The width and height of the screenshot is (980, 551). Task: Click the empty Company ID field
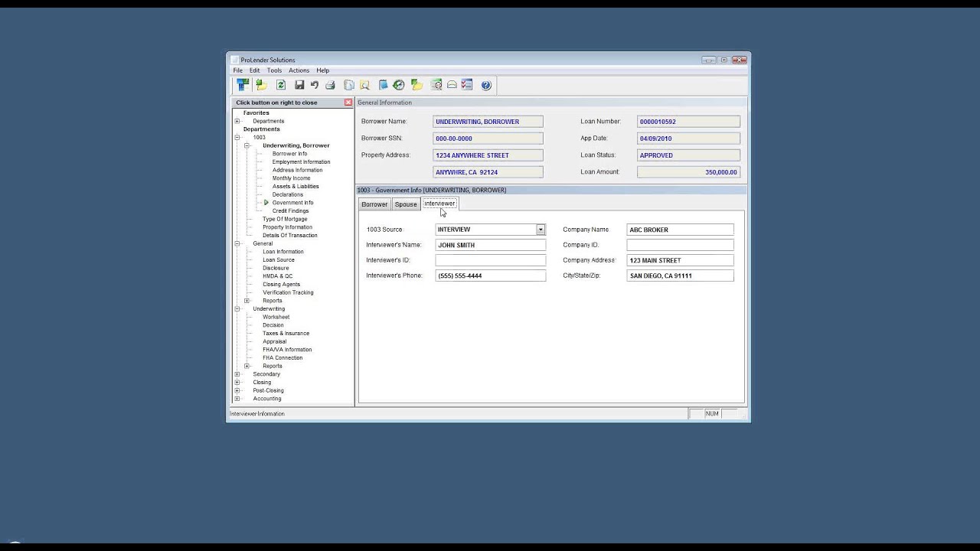tap(680, 245)
